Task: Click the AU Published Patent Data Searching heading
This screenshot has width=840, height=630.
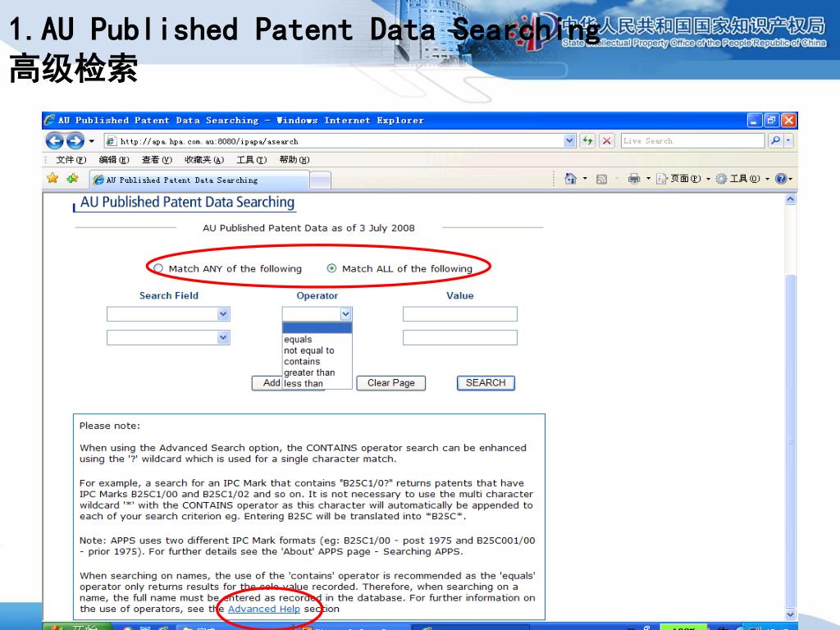Action: click(188, 202)
